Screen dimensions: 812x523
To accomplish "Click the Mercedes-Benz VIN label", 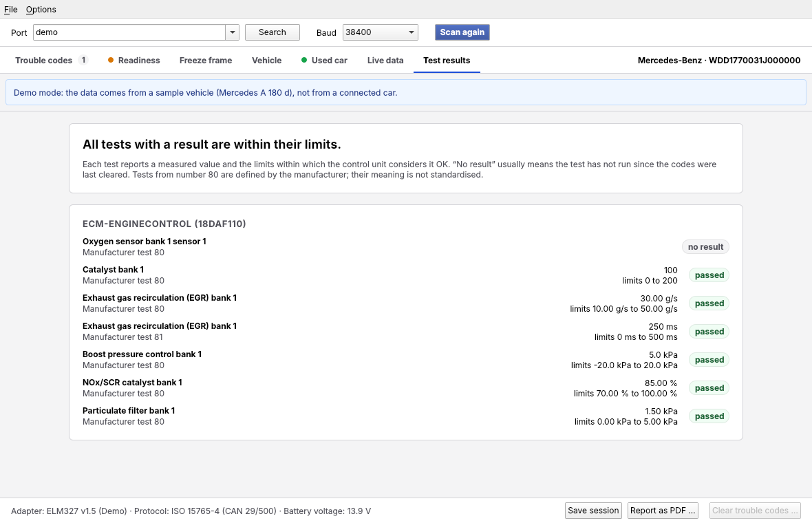I will (719, 60).
